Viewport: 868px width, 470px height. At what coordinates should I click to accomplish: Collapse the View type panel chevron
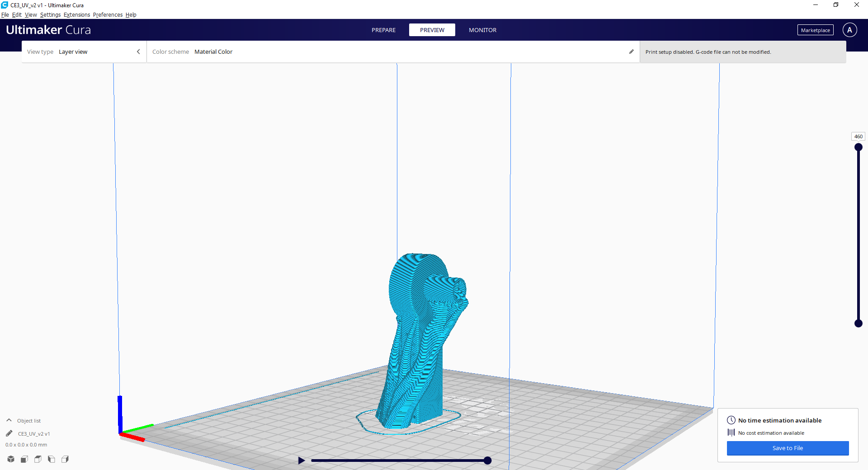(x=138, y=52)
